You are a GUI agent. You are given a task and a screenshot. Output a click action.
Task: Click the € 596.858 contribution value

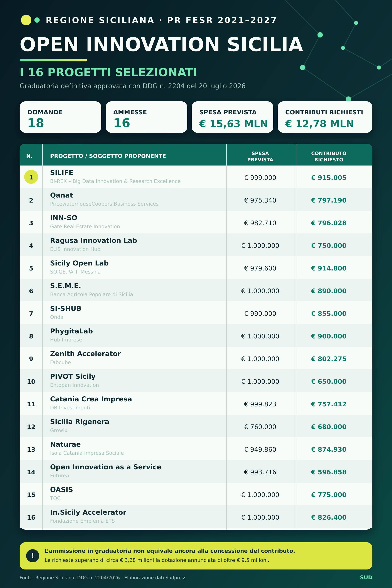[x=329, y=472]
